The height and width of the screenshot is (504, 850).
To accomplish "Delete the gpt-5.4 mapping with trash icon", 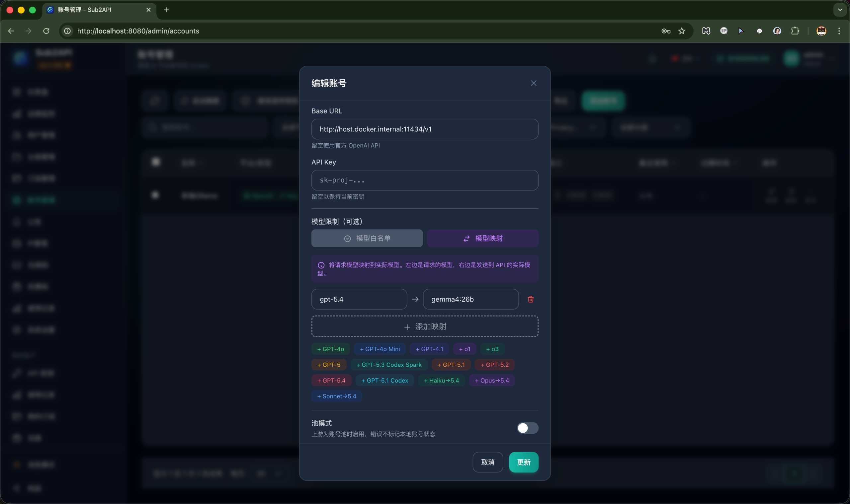I will click(531, 299).
